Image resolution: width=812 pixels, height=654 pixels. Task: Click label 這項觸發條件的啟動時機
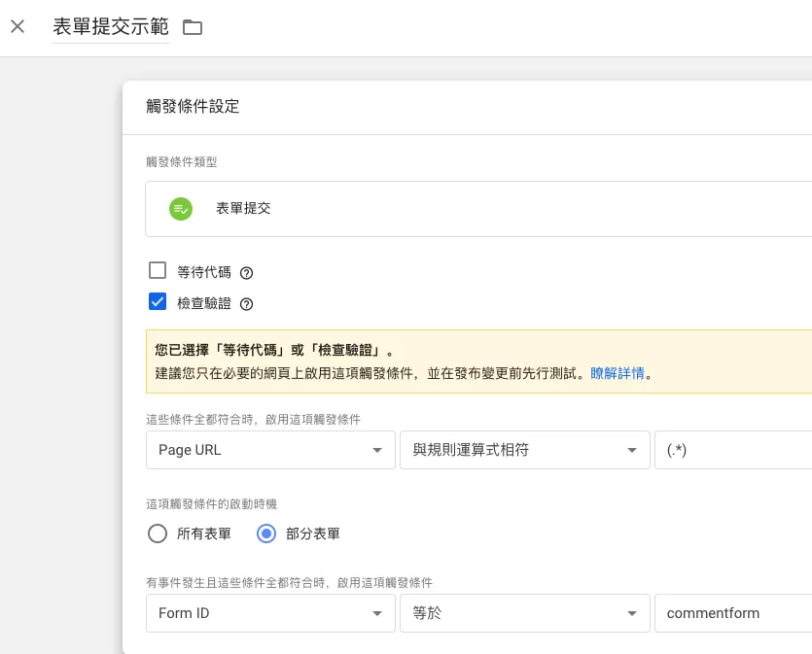tap(211, 504)
